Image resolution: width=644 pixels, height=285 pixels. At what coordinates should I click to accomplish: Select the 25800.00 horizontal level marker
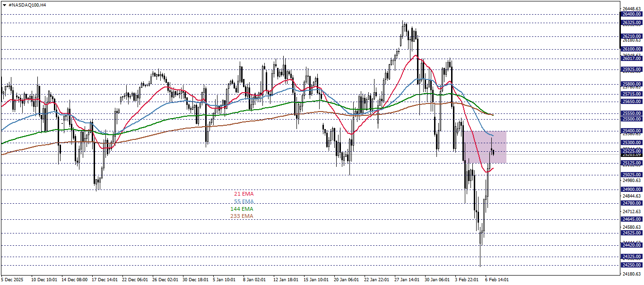point(631,83)
